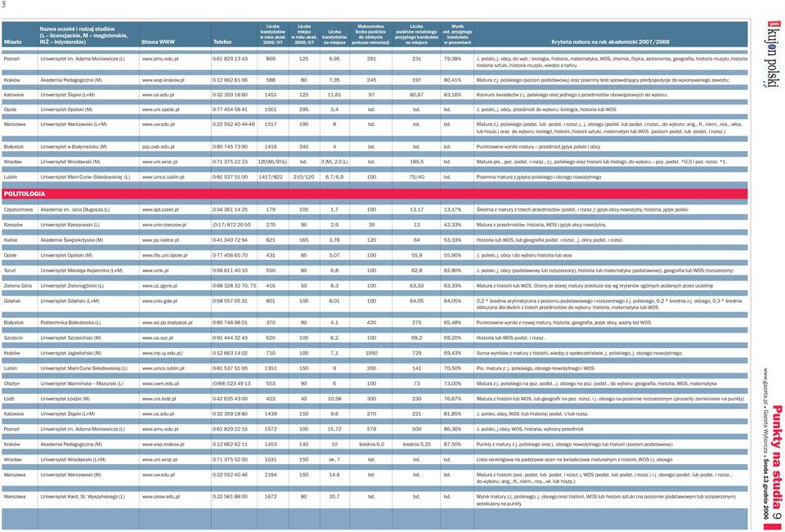Click the POLITOLOGIA section header
This screenshot has height=532, width=785.
[x=375, y=194]
